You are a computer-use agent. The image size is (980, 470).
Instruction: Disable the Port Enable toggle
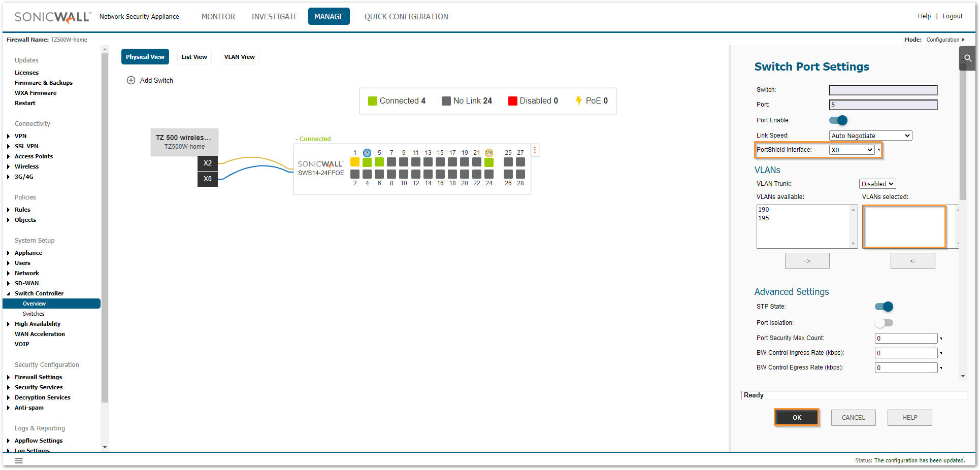[838, 120]
